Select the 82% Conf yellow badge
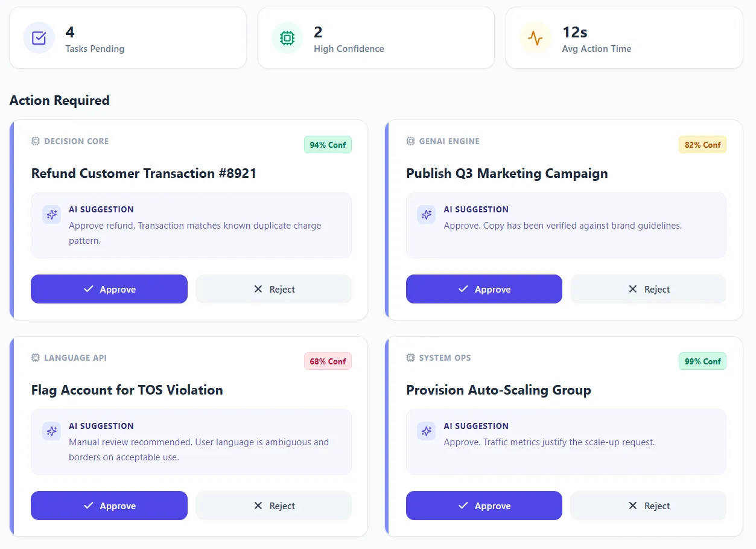The height and width of the screenshot is (549, 756). [702, 145]
